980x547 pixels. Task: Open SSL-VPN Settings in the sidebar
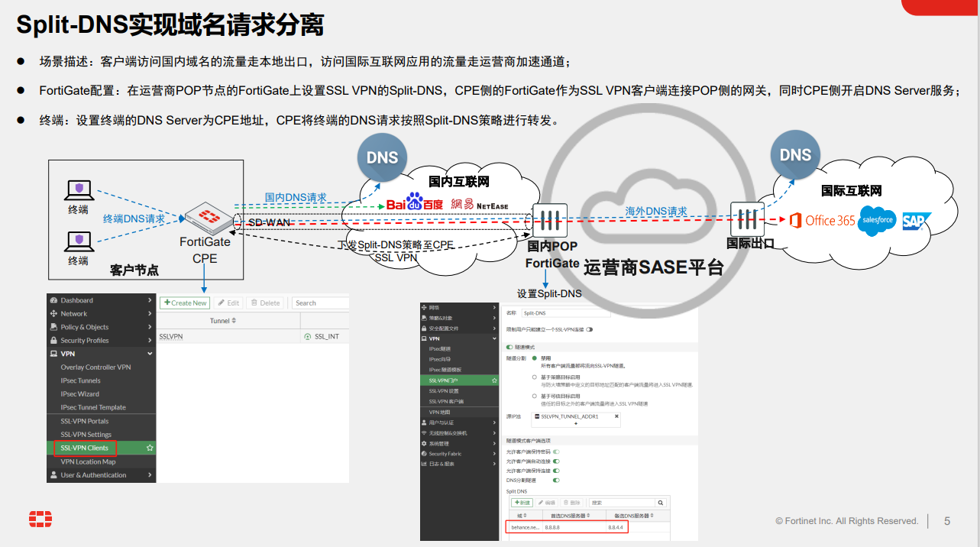[x=86, y=435]
